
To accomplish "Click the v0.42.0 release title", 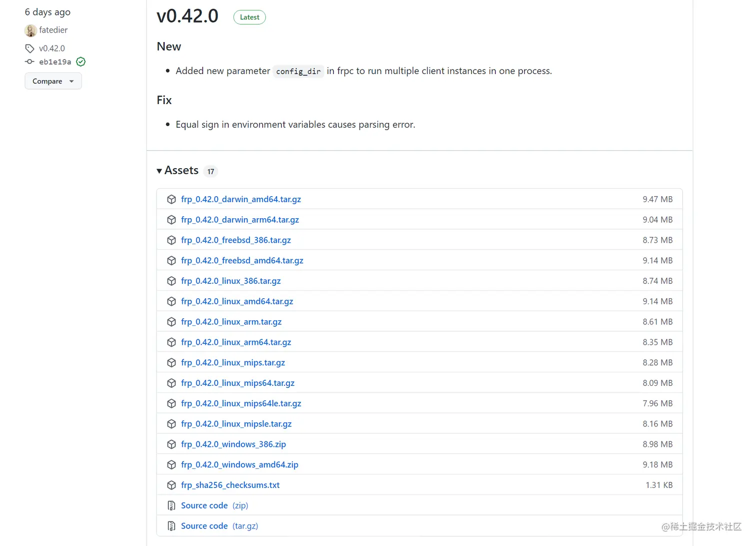I will (x=187, y=16).
